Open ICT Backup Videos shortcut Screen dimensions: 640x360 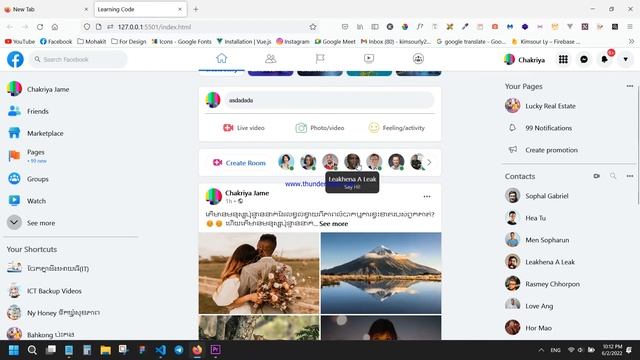coord(54,291)
